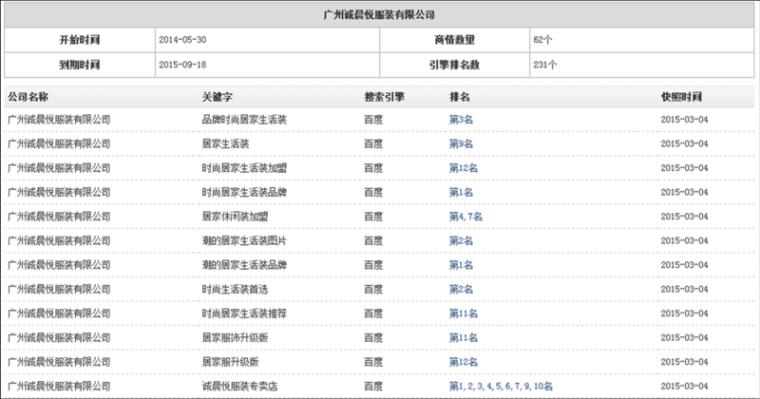Select the expiry date 2015-09-18
Viewport: 760px width, 399px height.
pyautogui.click(x=182, y=64)
